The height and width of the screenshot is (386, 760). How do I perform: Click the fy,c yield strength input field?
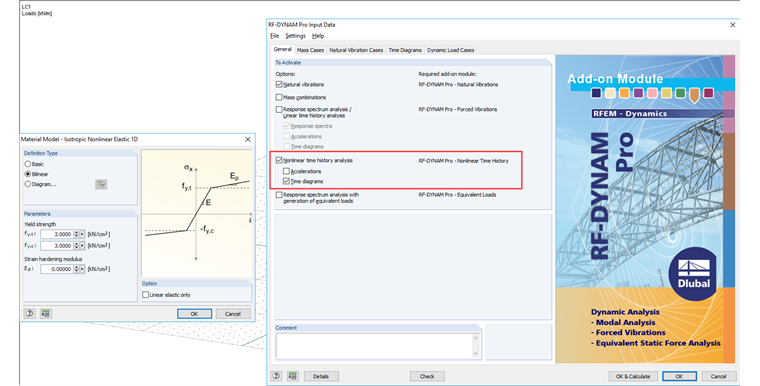point(57,246)
